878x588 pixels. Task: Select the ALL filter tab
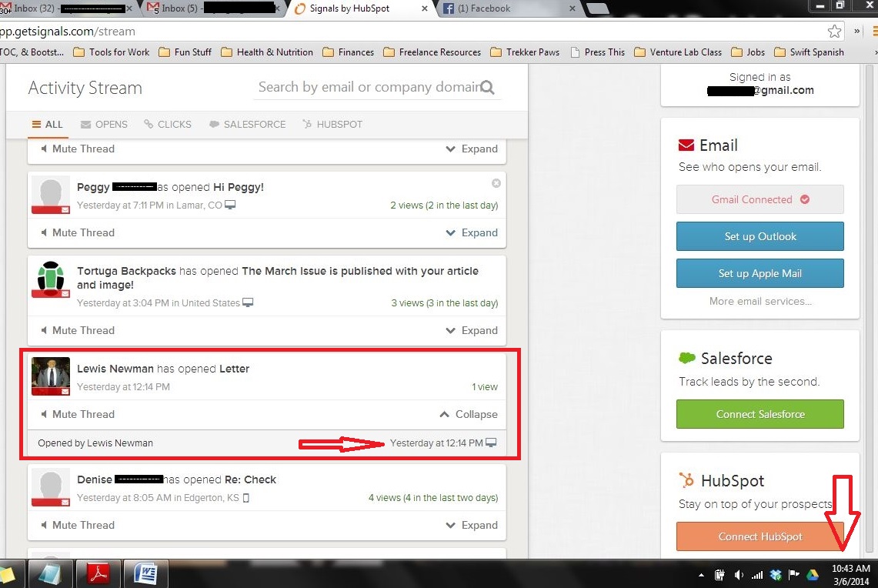pyautogui.click(x=48, y=125)
